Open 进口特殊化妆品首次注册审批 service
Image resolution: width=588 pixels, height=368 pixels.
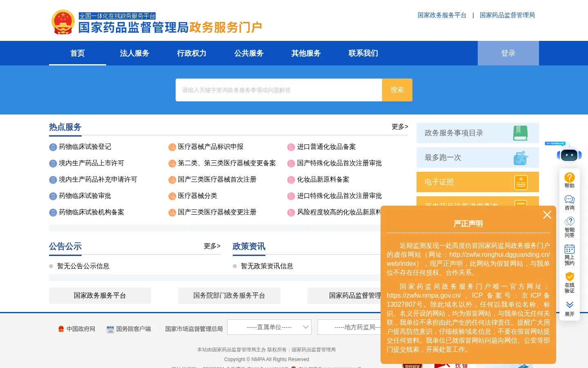[339, 196]
